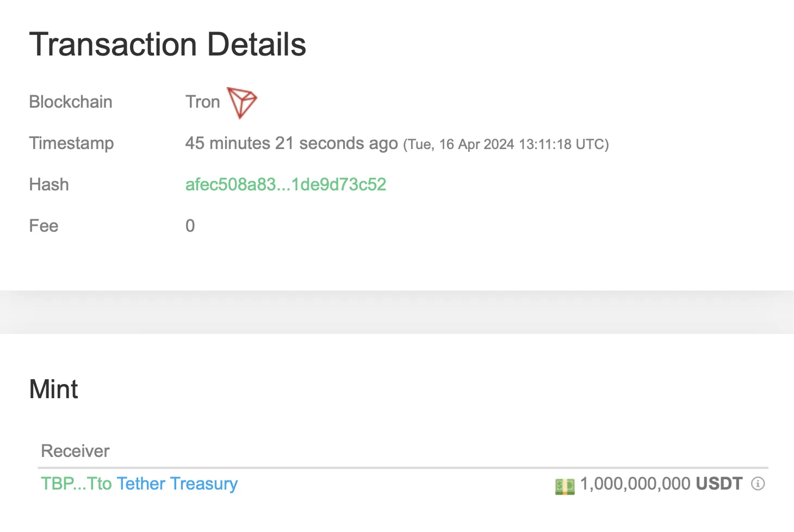Screen dimensions: 794x532
Task: Click the red Tron logo icon
Action: (x=242, y=102)
